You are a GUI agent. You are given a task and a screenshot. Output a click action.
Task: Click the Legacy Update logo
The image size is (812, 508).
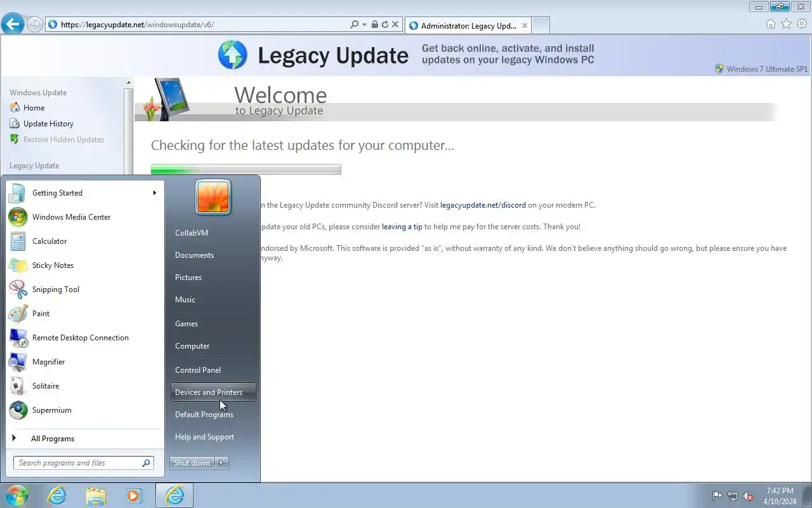[313, 55]
